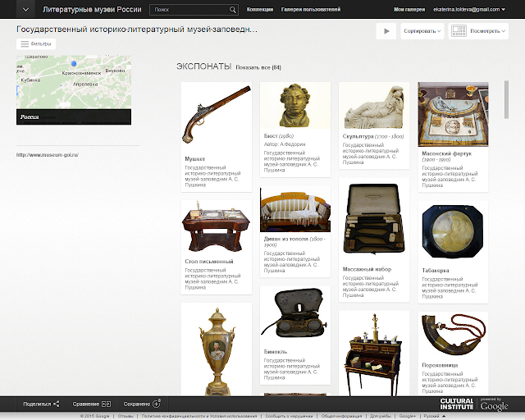Click the Бюст (1980) title text
525x420 pixels.
click(x=279, y=135)
